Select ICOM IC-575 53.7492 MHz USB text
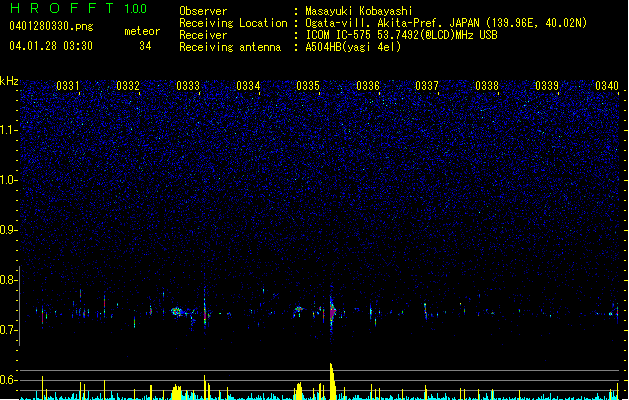The width and height of the screenshot is (629, 400). pos(402,35)
